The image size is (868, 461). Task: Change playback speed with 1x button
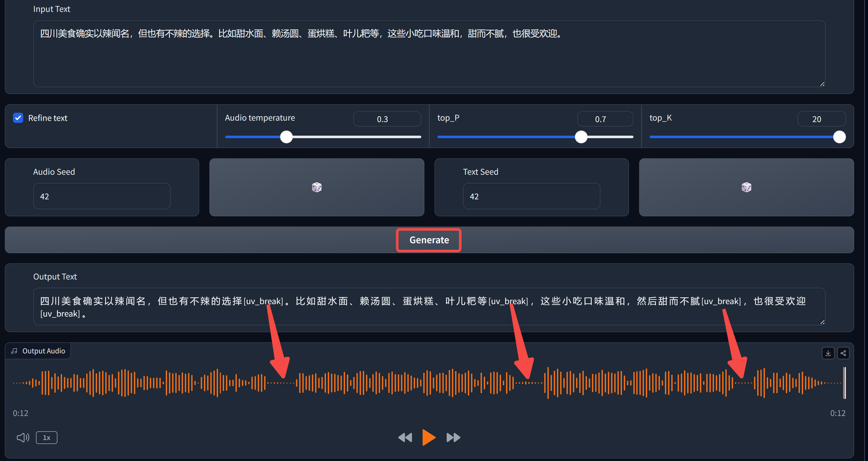(x=46, y=437)
